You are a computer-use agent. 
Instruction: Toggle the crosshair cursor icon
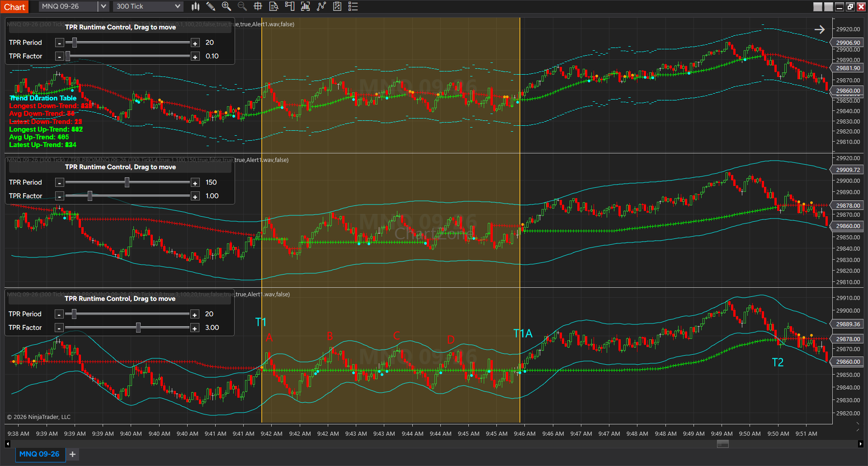point(258,6)
